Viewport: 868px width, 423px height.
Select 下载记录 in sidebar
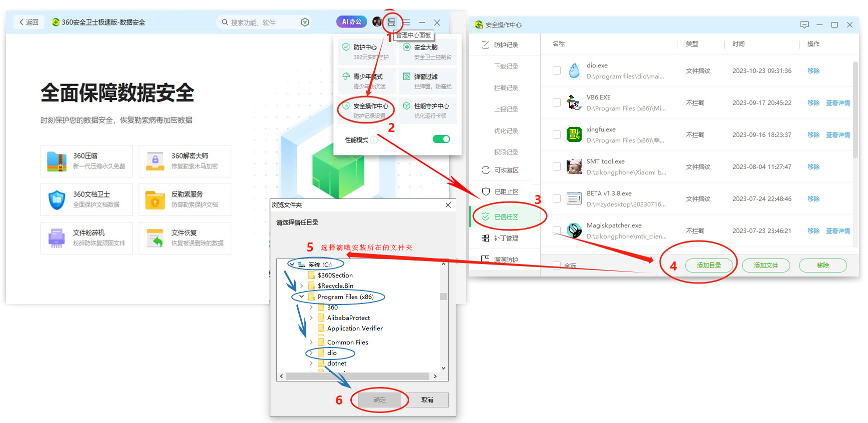505,66
